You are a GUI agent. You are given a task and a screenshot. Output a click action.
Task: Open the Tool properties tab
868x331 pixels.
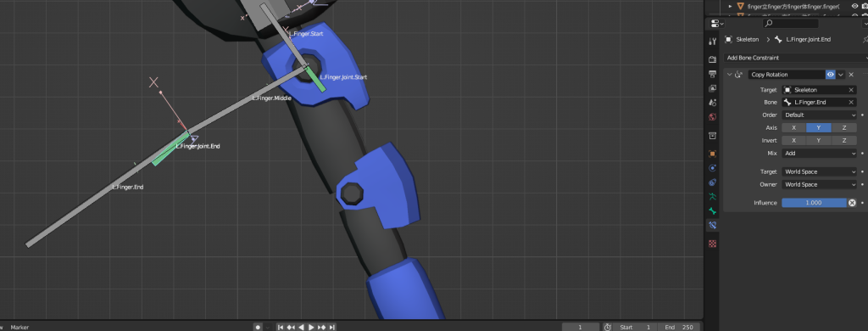[x=712, y=41]
